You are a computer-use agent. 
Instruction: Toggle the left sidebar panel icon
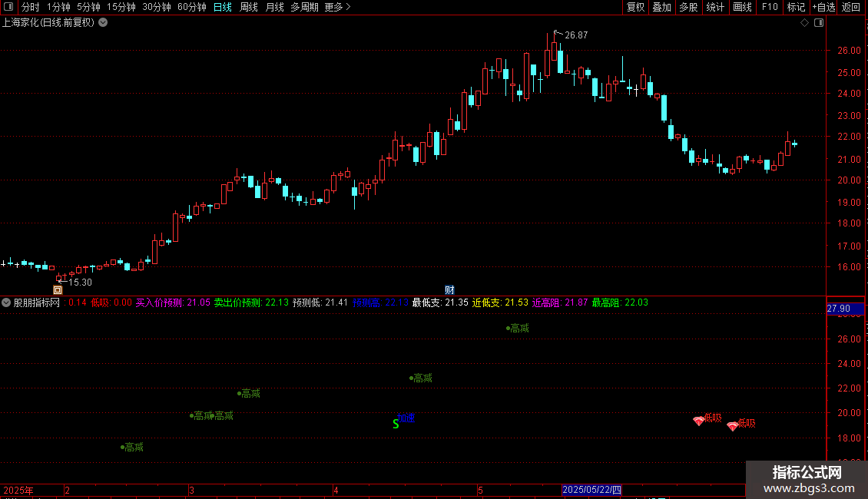click(8, 7)
